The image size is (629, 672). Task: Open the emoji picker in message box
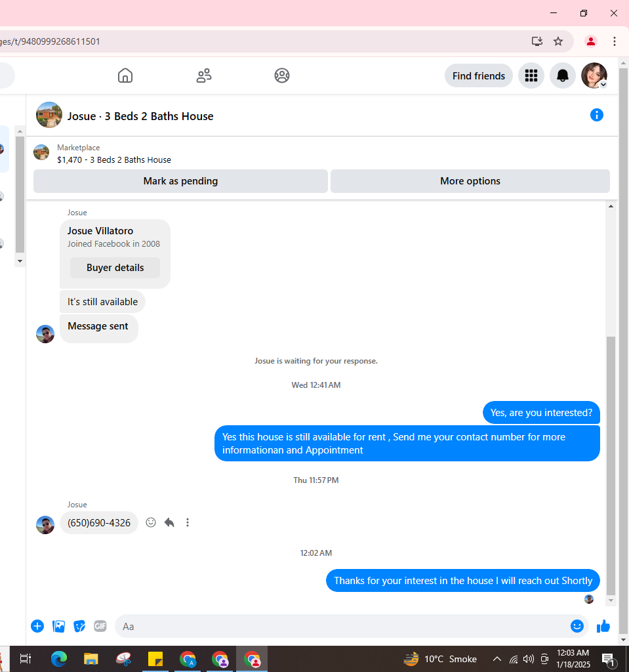pyautogui.click(x=577, y=626)
